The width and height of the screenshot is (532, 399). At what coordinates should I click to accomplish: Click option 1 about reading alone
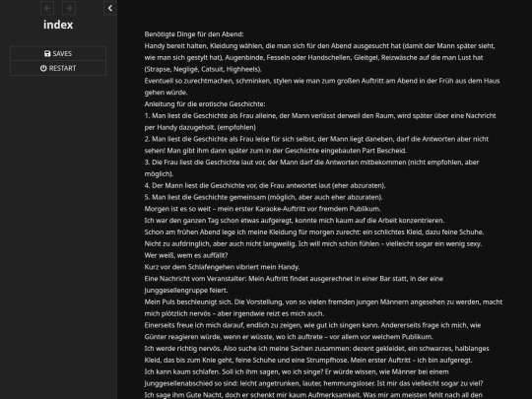click(x=320, y=121)
